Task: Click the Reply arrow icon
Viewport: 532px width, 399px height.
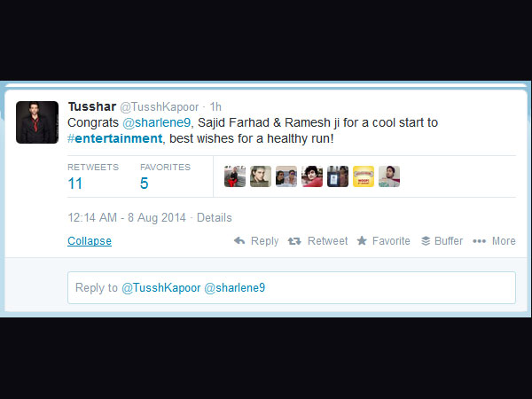Action: coord(239,241)
